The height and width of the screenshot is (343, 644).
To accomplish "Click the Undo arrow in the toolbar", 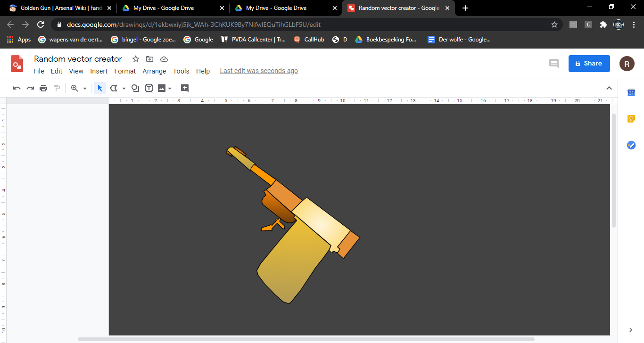I will pyautogui.click(x=17, y=88).
